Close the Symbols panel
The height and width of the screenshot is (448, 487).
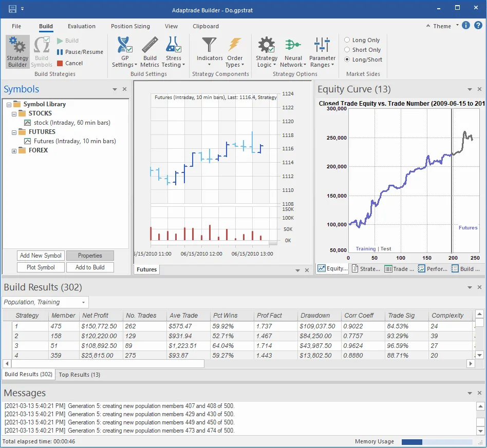coord(124,89)
